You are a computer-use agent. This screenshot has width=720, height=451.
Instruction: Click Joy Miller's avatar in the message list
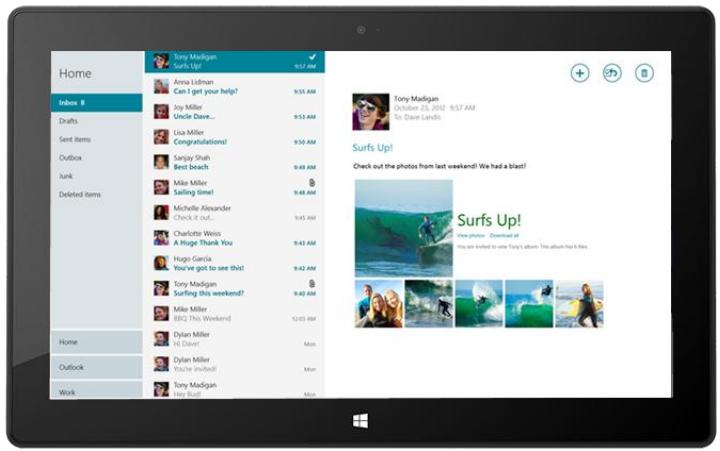pyautogui.click(x=161, y=112)
